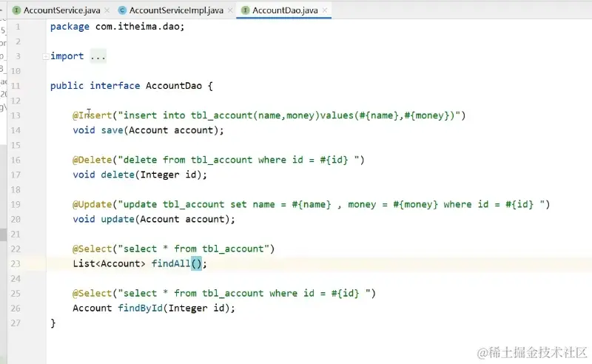Screen dimensions: 592x364
Task: Click the @Select annotation above findAll
Action: click(92, 249)
